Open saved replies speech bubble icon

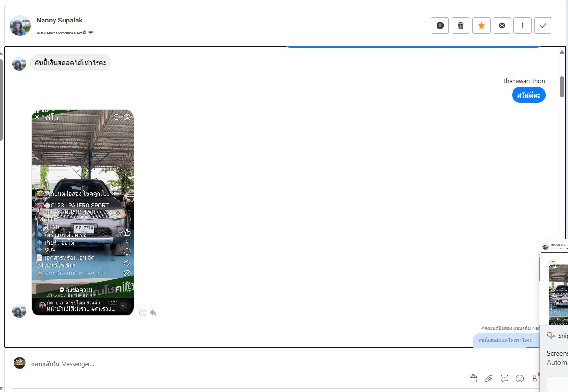click(x=504, y=379)
